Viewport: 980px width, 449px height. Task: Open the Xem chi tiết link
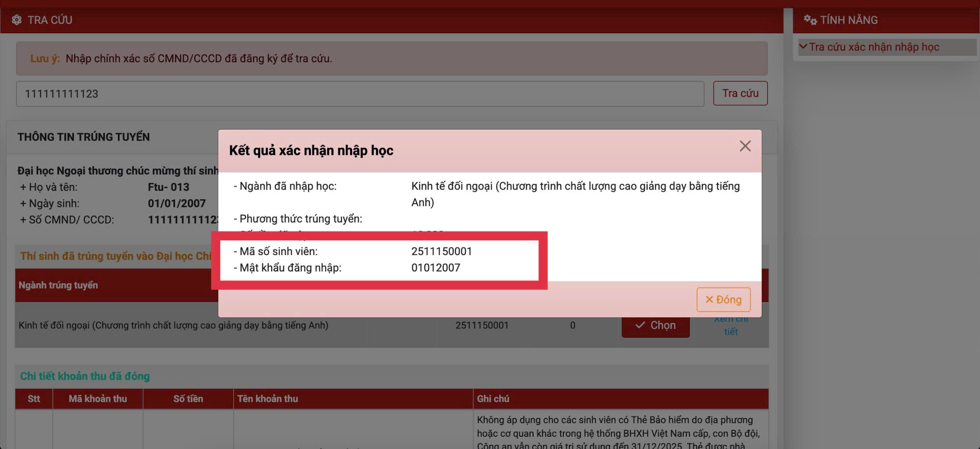pyautogui.click(x=730, y=331)
